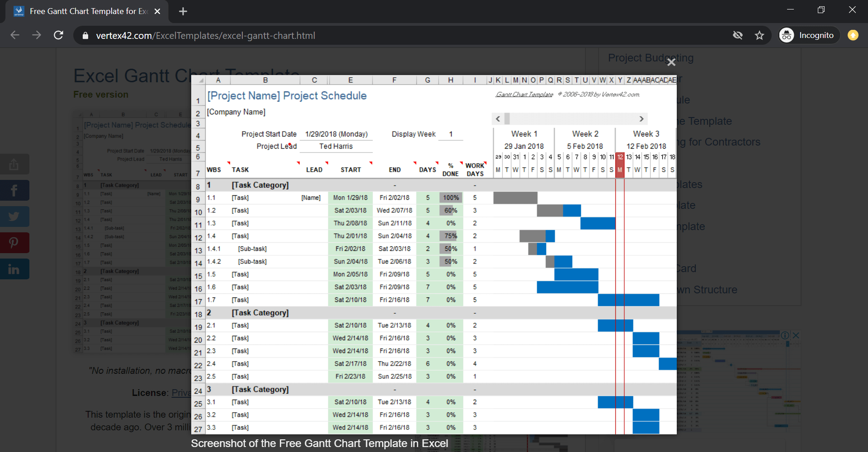
Task: Click the Twitter share icon
Action: coord(14,217)
